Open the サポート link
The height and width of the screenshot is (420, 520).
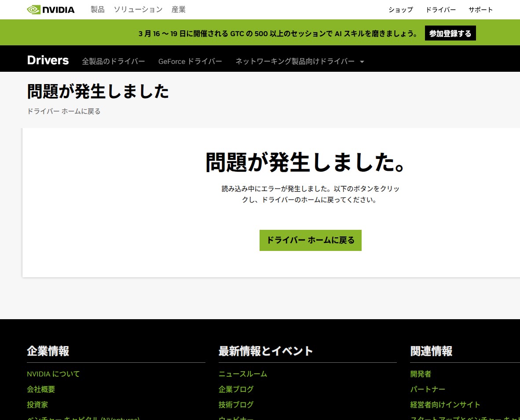[x=480, y=10]
